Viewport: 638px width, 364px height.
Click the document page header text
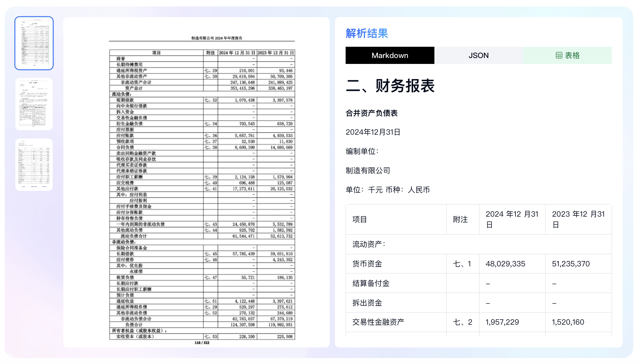point(217,38)
